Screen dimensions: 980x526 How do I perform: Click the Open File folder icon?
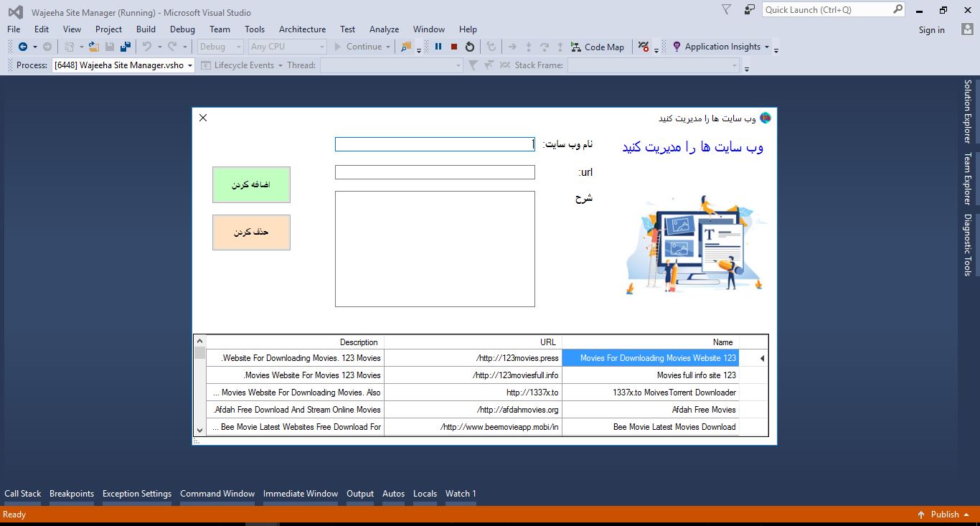pos(94,47)
